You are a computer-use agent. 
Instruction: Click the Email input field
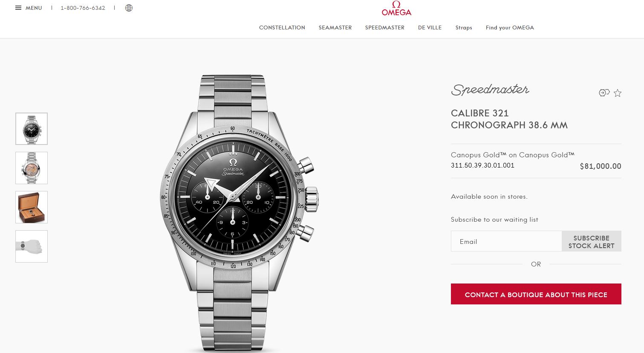pyautogui.click(x=506, y=241)
